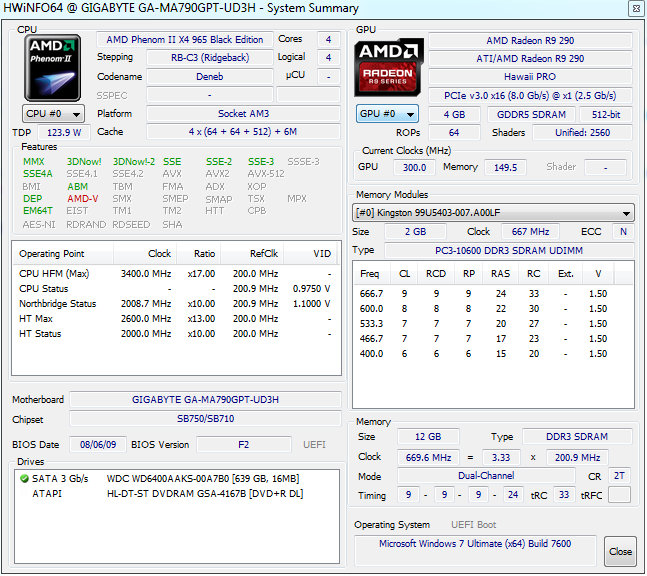Click the Clock column header in operating table
647x576 pixels.
(145, 254)
